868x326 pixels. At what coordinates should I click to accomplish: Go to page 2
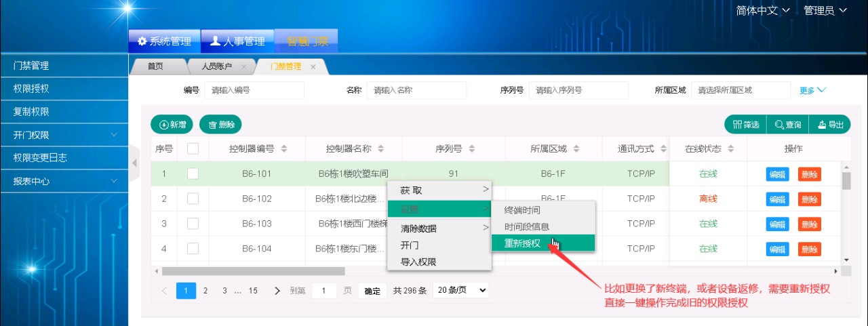point(205,291)
